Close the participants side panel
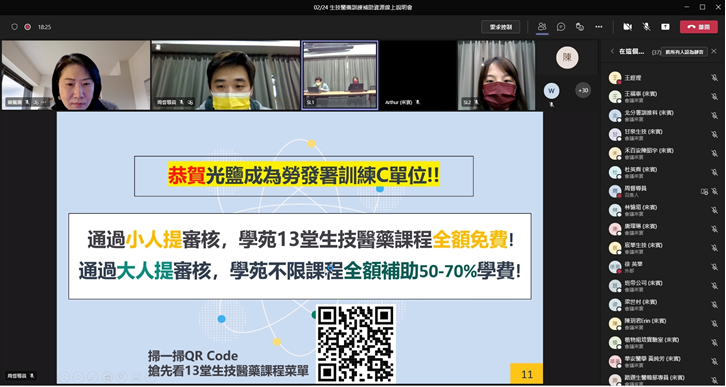726x387 pixels. 714,51
